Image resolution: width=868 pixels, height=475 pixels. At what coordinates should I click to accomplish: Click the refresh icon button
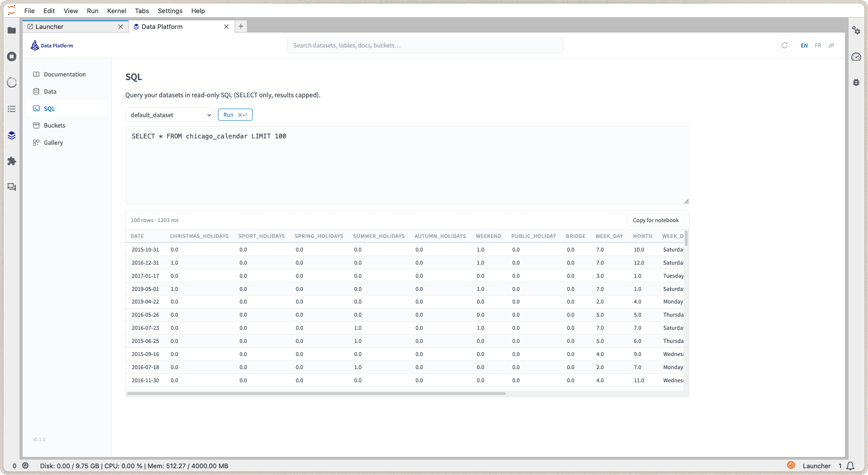tap(784, 45)
